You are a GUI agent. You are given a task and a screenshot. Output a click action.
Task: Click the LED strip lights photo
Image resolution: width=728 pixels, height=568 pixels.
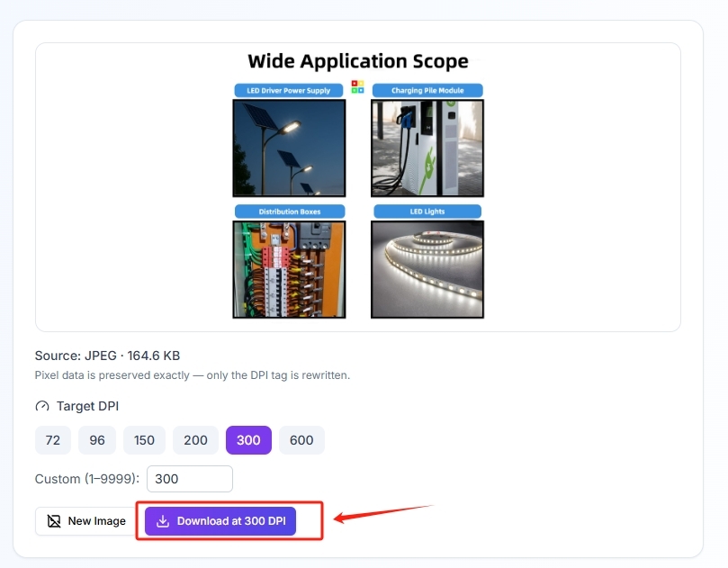click(x=427, y=269)
